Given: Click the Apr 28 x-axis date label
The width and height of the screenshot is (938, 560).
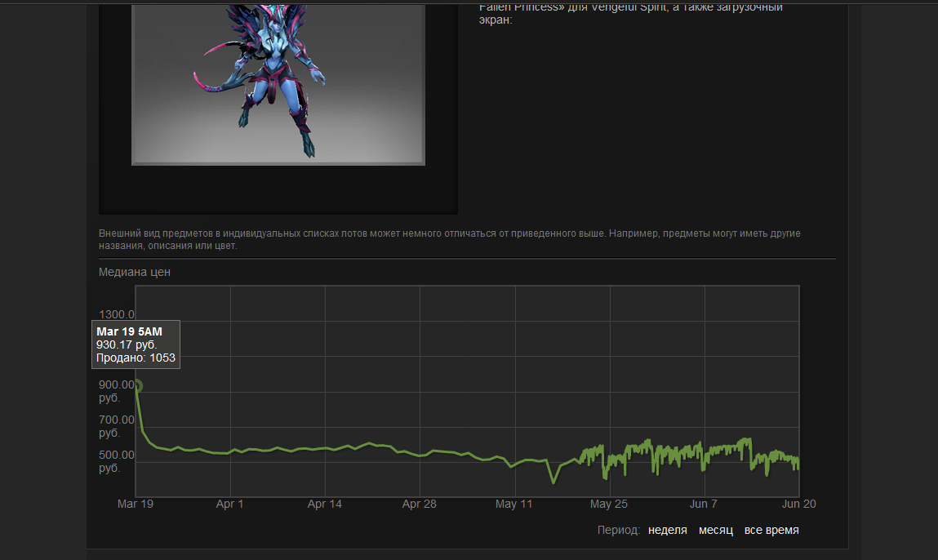Looking at the screenshot, I should tap(420, 504).
